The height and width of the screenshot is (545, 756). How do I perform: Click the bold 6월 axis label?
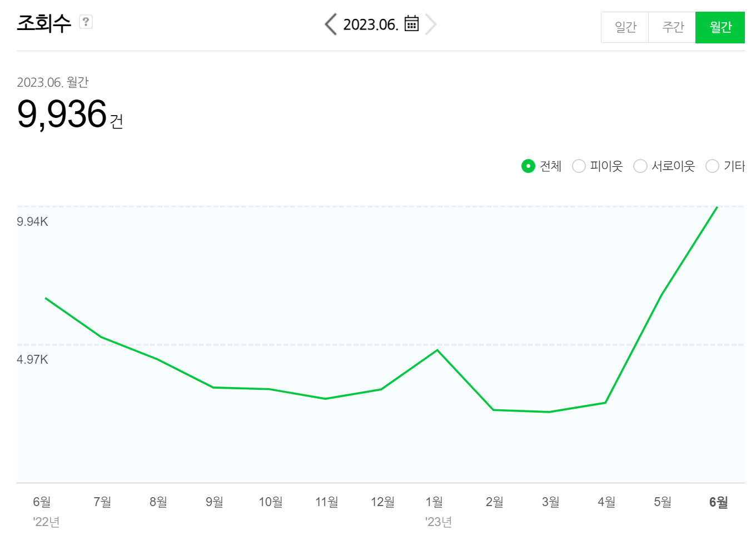coord(718,502)
